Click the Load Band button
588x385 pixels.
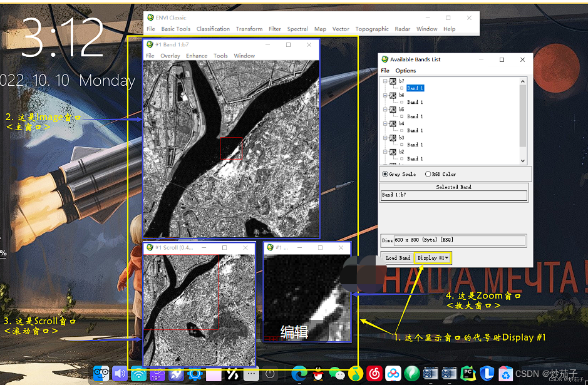click(x=398, y=258)
